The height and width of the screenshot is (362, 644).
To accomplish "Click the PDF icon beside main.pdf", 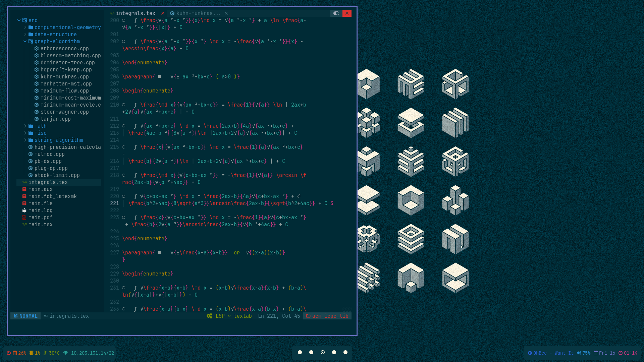I will pyautogui.click(x=24, y=218).
